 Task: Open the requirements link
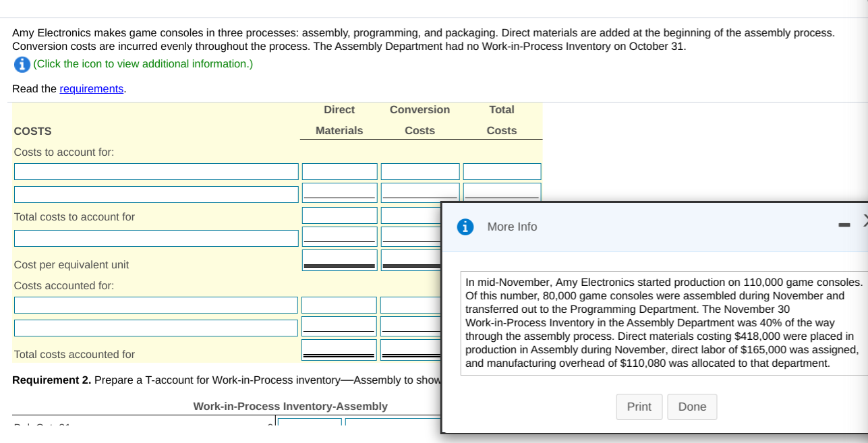pyautogui.click(x=92, y=89)
